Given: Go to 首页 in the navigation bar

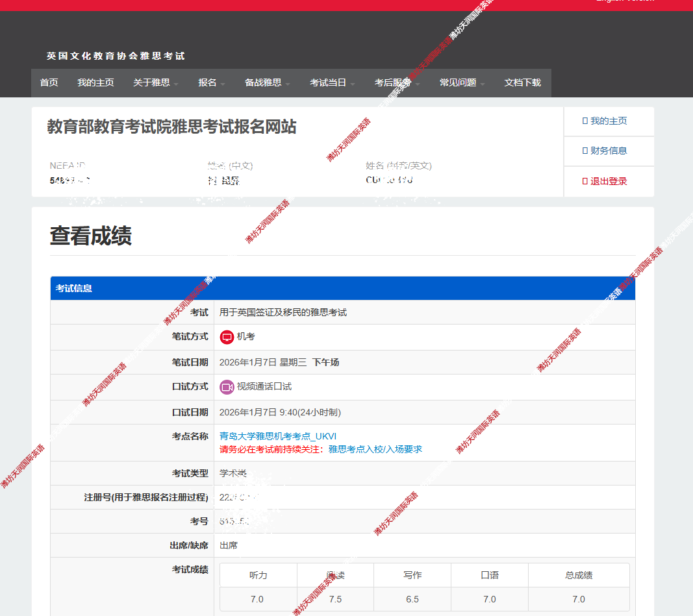Looking at the screenshot, I should tap(49, 82).
